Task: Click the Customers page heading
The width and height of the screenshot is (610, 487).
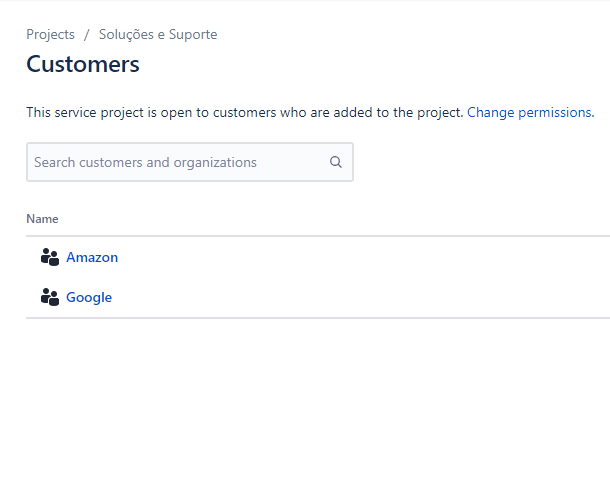Action: click(83, 65)
